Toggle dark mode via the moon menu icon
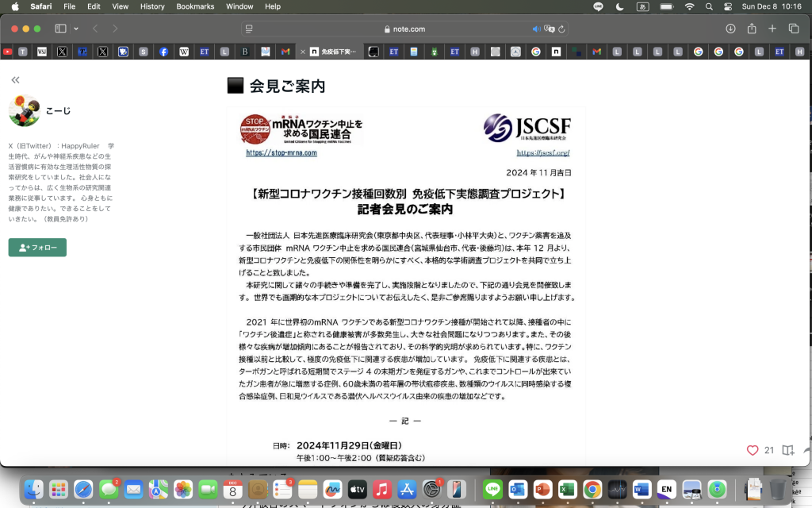812x508 pixels. click(618, 6)
